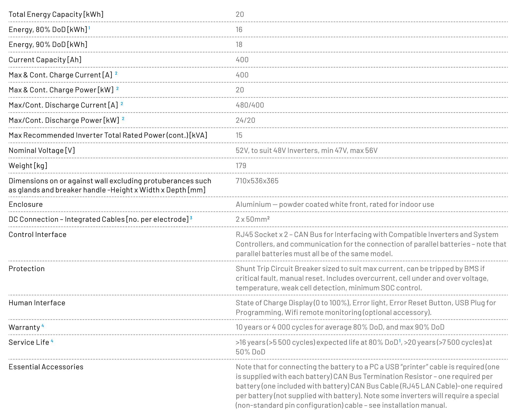Screen dimensions: 523x420
Task: Open footnote 3 after DC Connection label
Action: 191,218
